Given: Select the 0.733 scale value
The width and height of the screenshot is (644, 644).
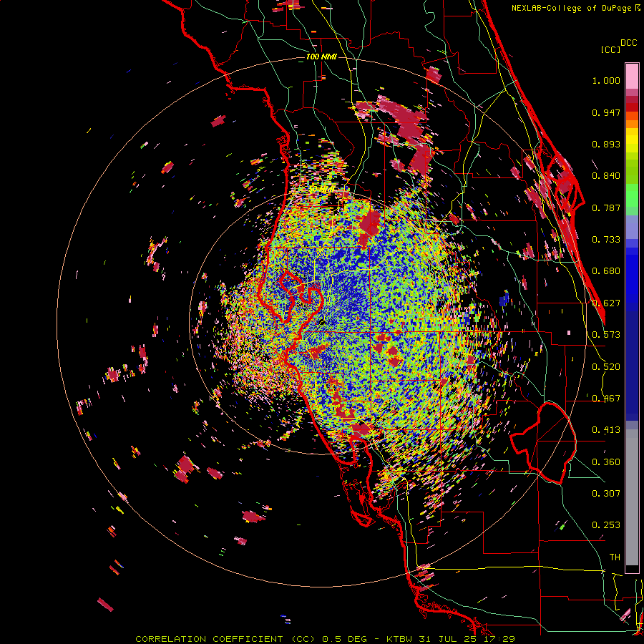Looking at the screenshot, I should point(606,240).
